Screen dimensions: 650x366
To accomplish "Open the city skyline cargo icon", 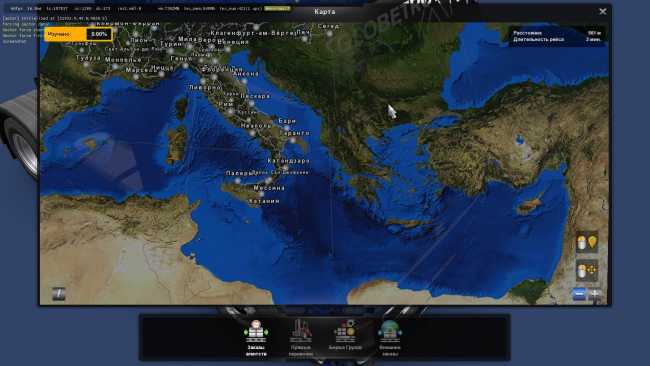I will tap(301, 338).
